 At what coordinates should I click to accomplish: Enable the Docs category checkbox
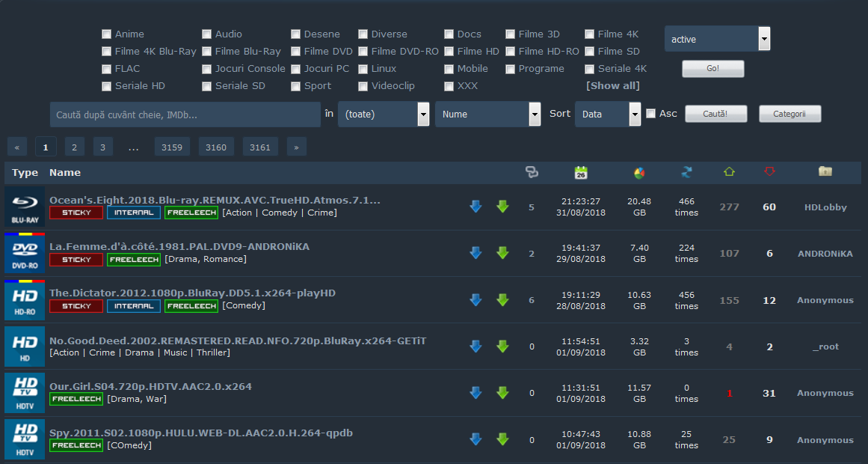tap(449, 34)
